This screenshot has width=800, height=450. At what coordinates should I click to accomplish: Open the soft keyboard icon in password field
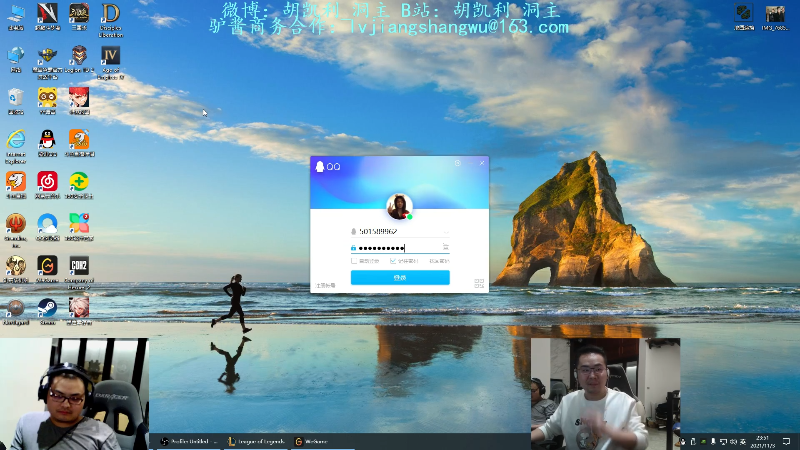(x=445, y=247)
